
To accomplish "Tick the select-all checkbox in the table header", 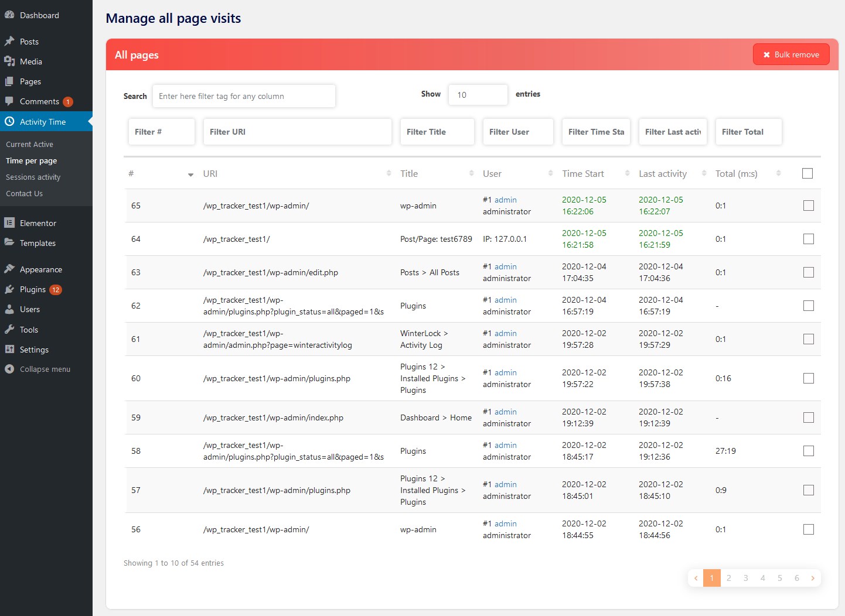I will [x=807, y=173].
